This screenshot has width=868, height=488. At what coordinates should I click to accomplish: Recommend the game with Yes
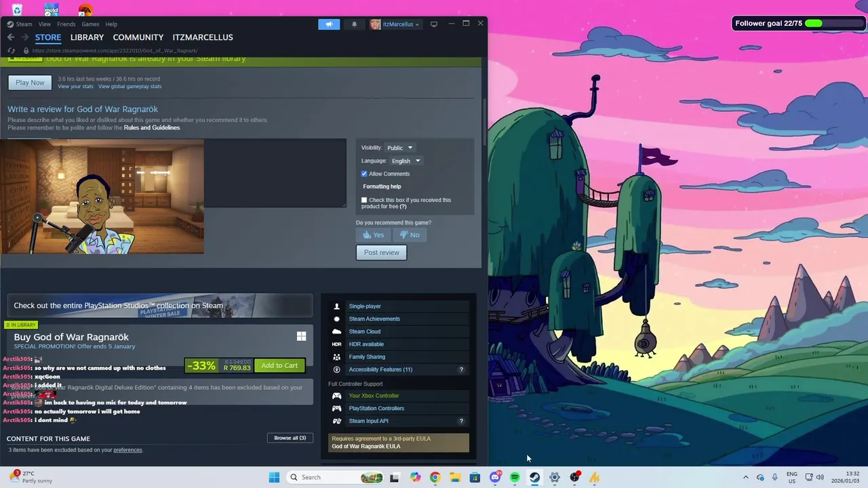pos(374,235)
